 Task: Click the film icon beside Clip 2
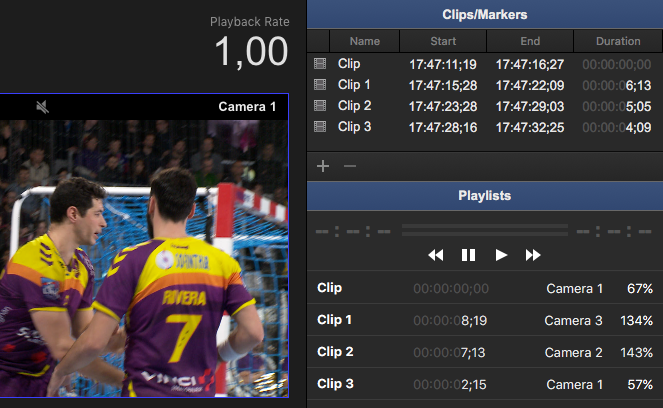320,106
